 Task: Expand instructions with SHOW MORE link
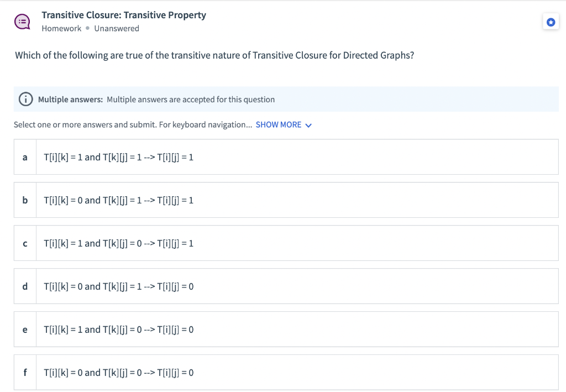pos(279,125)
